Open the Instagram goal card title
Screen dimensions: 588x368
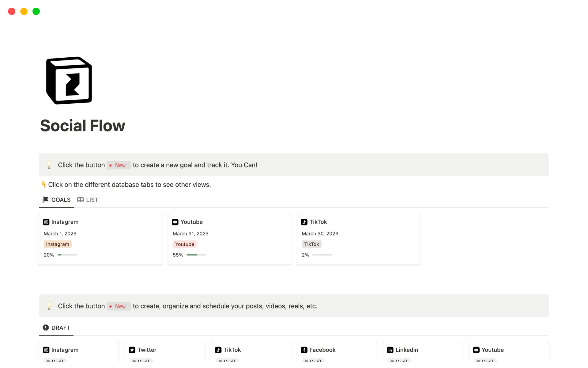(x=65, y=222)
